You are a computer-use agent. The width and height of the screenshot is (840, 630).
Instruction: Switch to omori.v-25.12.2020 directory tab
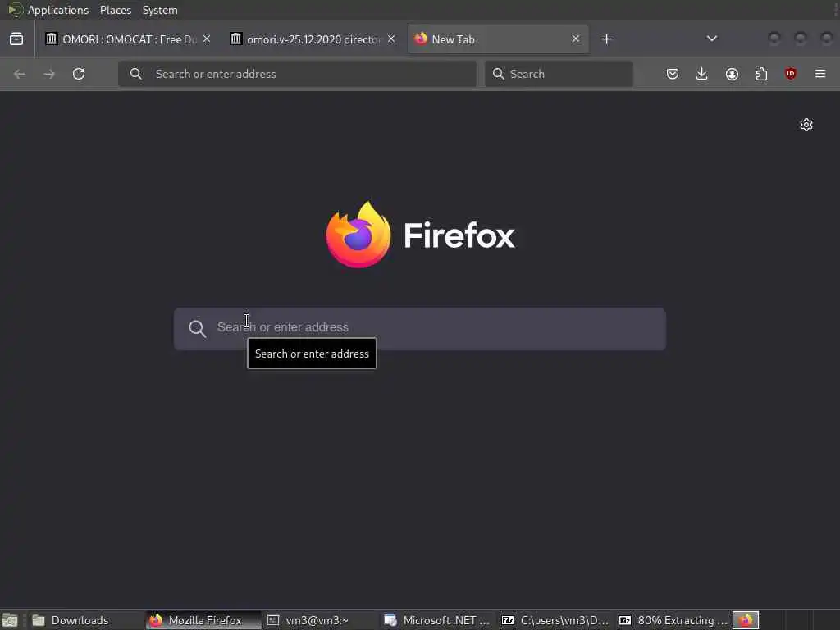tap(313, 39)
